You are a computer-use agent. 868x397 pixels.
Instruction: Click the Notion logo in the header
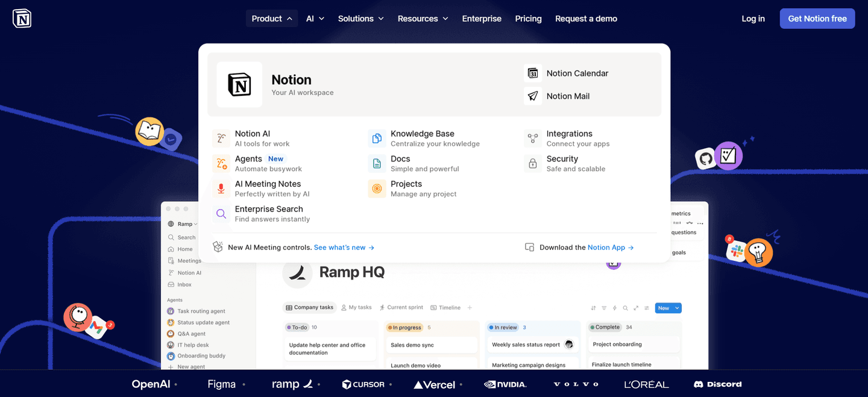22,19
